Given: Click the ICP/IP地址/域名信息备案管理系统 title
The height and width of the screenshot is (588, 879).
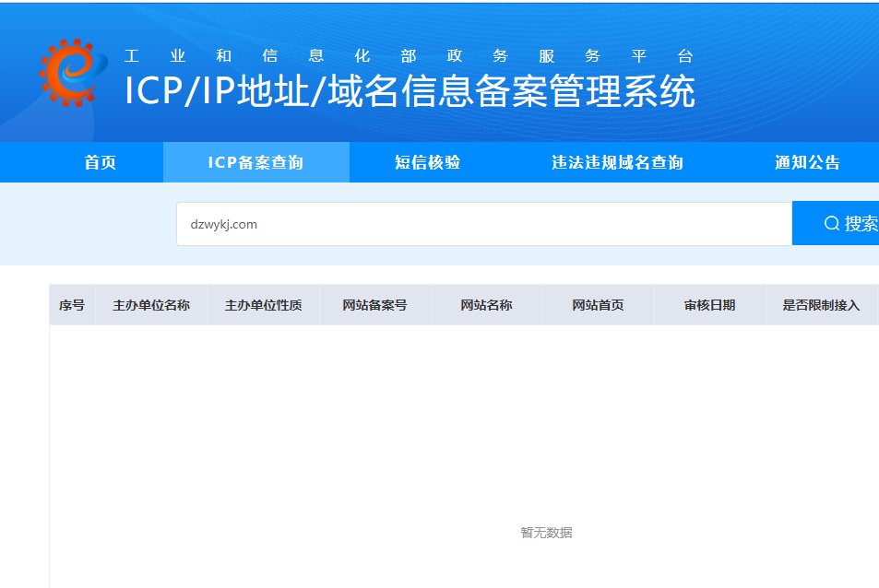Looking at the screenshot, I should pyautogui.click(x=410, y=92).
